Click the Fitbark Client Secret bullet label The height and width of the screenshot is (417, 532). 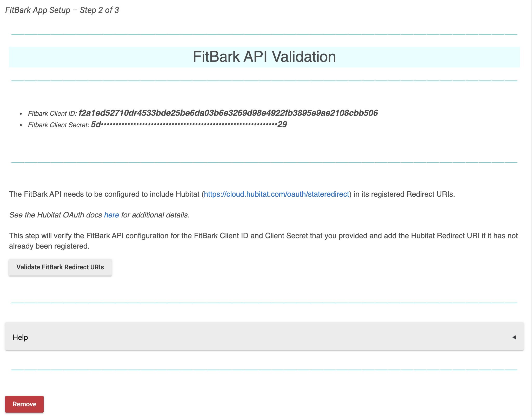point(59,125)
